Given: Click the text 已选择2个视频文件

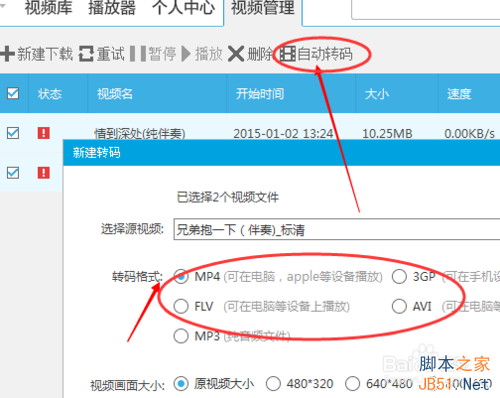Looking at the screenshot, I should point(228,197).
